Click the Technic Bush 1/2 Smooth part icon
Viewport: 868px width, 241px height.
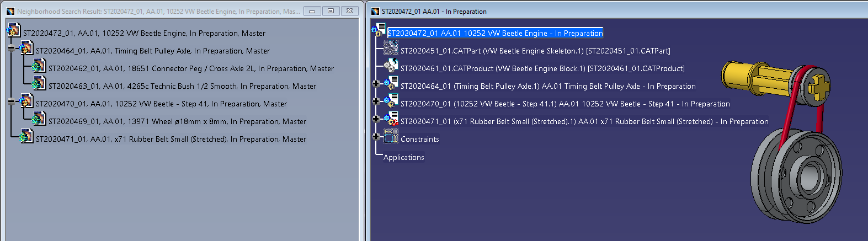38,84
